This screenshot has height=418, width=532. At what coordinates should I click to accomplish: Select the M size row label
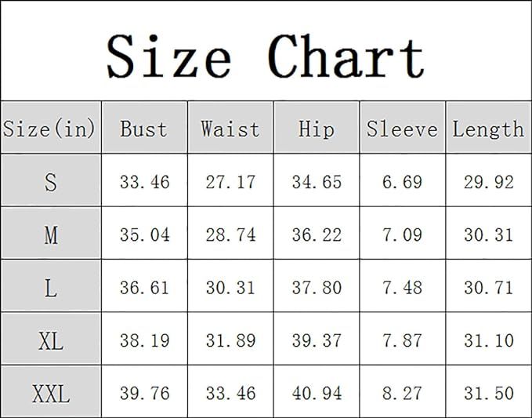tap(51, 233)
